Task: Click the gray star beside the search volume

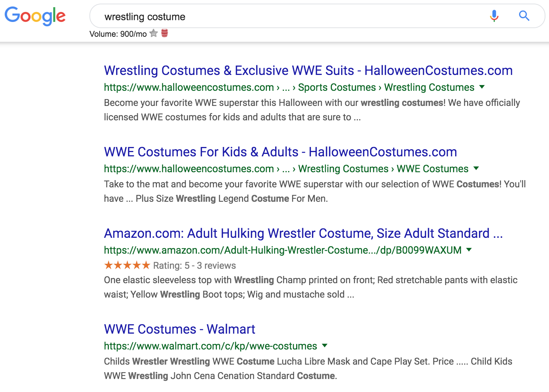Action: pos(154,34)
